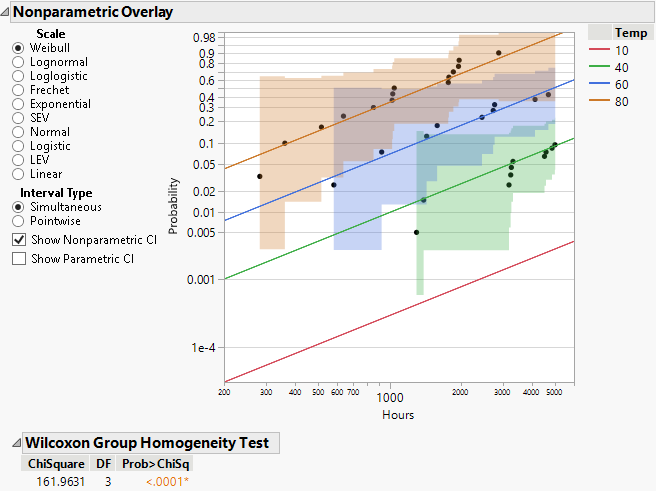The image size is (656, 491).
Task: Click the green Temp 40 legend line
Action: click(x=599, y=67)
